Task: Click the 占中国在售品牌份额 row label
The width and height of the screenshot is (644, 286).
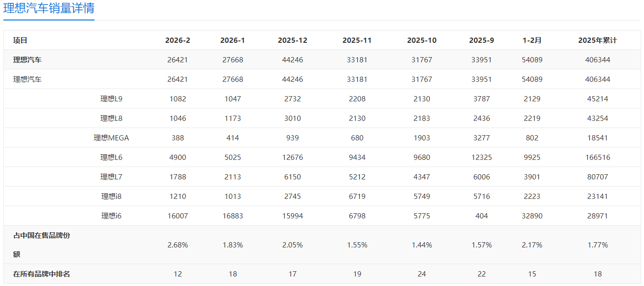Action: (42, 245)
